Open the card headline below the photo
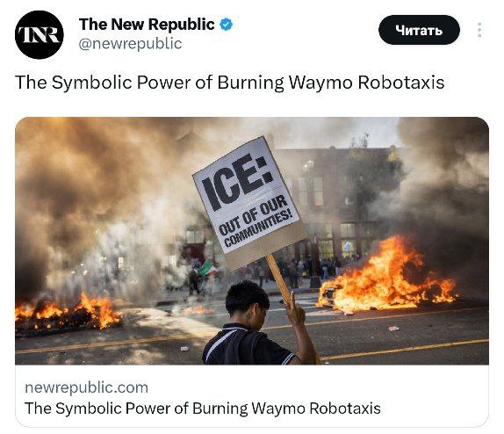Image resolution: width=504 pixels, height=434 pixels. pyautogui.click(x=203, y=409)
